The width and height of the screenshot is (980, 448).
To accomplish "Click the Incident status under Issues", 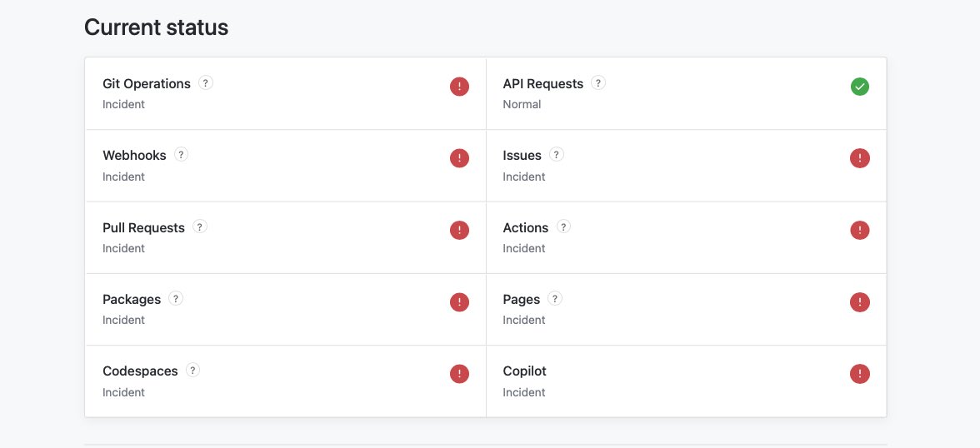I will (524, 177).
